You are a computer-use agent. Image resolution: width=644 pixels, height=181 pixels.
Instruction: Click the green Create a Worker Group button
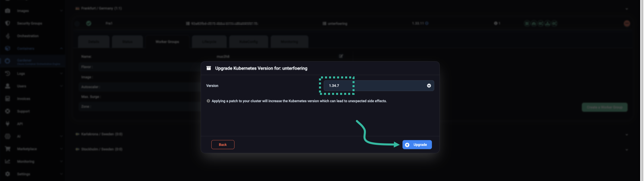pyautogui.click(x=604, y=107)
